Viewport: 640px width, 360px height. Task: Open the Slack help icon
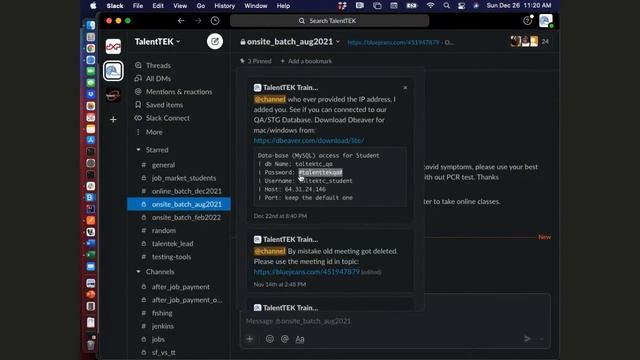[527, 20]
